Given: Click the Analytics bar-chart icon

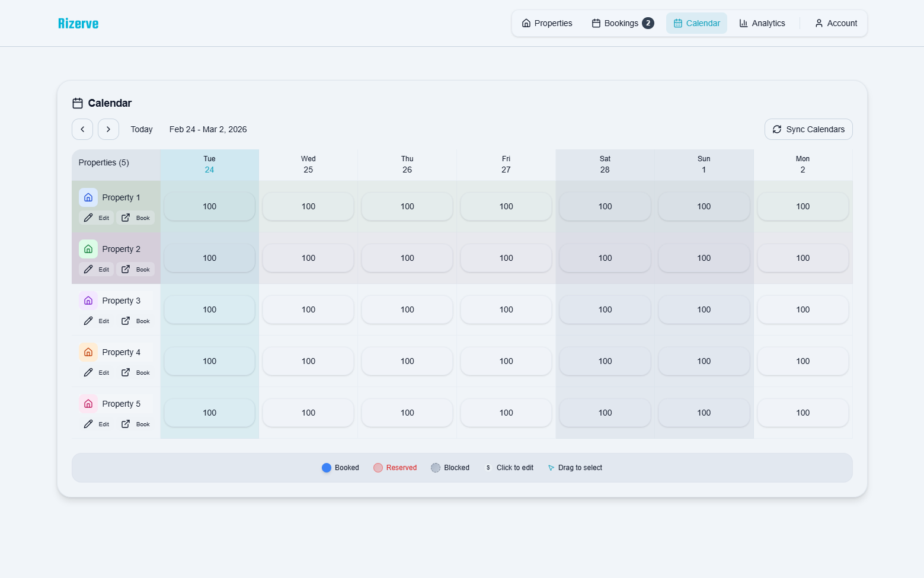Looking at the screenshot, I should (744, 23).
